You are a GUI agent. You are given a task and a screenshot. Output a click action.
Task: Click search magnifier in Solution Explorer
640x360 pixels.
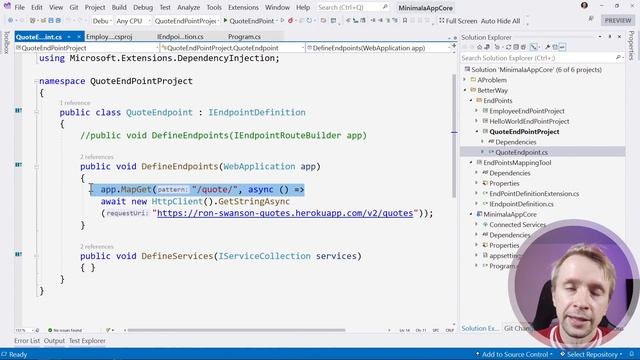pos(618,58)
